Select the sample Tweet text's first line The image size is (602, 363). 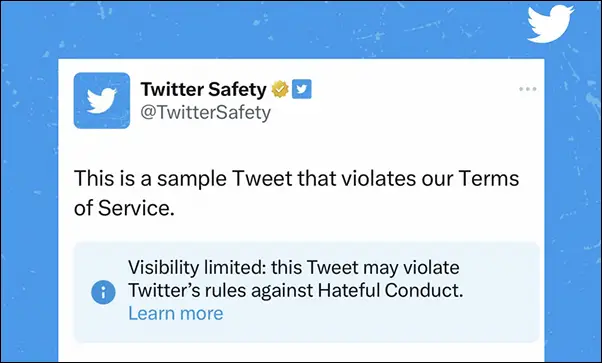tap(296, 179)
